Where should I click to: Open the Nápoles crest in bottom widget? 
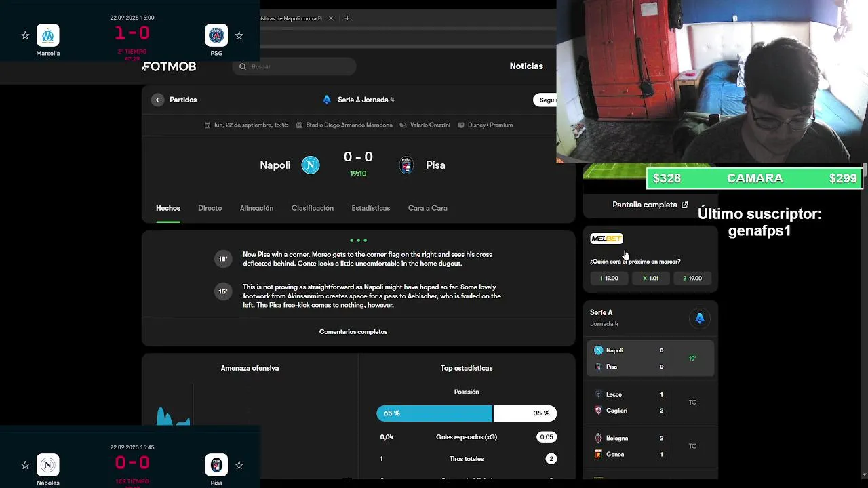tap(48, 465)
